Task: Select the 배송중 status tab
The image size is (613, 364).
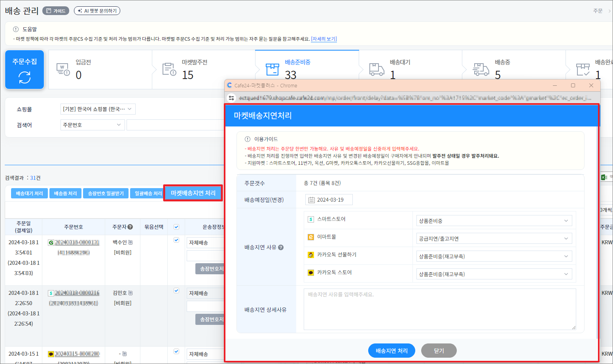Action: pyautogui.click(x=514, y=65)
